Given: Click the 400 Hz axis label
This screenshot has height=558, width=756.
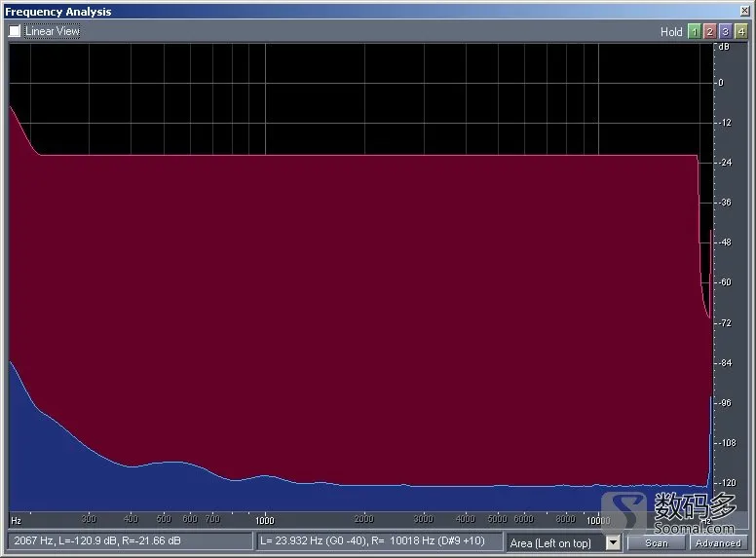Looking at the screenshot, I should click(x=131, y=519).
